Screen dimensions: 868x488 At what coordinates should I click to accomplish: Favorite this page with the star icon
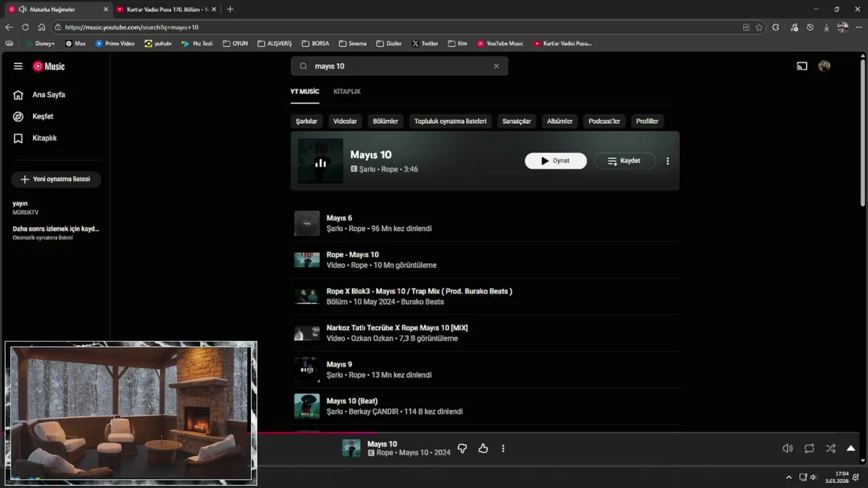pyautogui.click(x=759, y=27)
